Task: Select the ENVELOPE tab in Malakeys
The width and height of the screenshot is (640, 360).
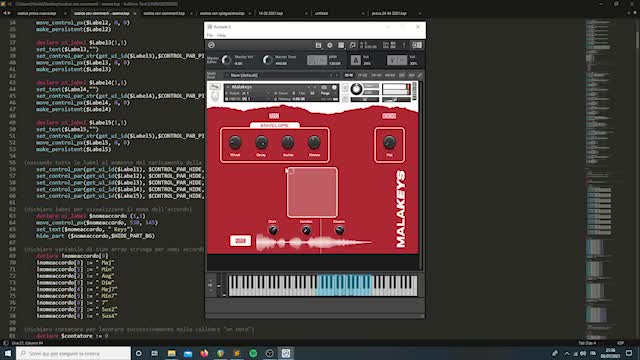Action: click(x=274, y=125)
